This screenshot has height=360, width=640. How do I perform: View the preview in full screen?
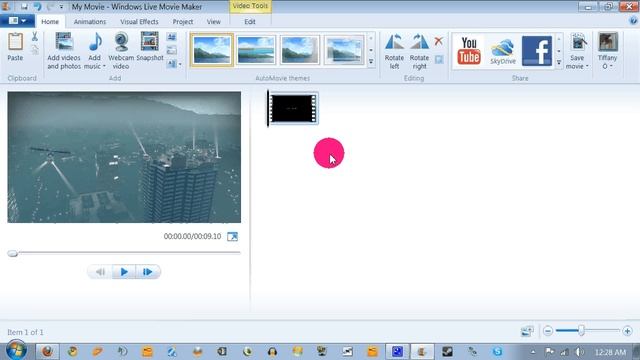click(x=232, y=236)
